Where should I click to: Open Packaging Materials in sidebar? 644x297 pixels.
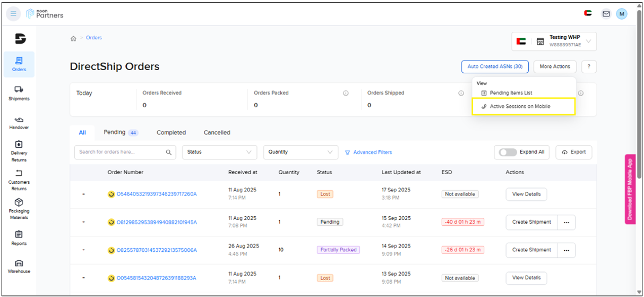coord(19,209)
